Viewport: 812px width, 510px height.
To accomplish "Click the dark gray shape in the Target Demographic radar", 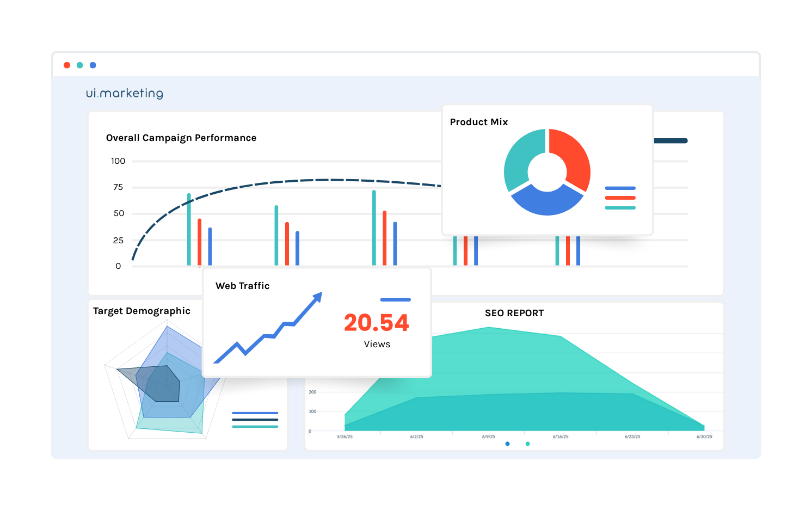I will point(159,383).
